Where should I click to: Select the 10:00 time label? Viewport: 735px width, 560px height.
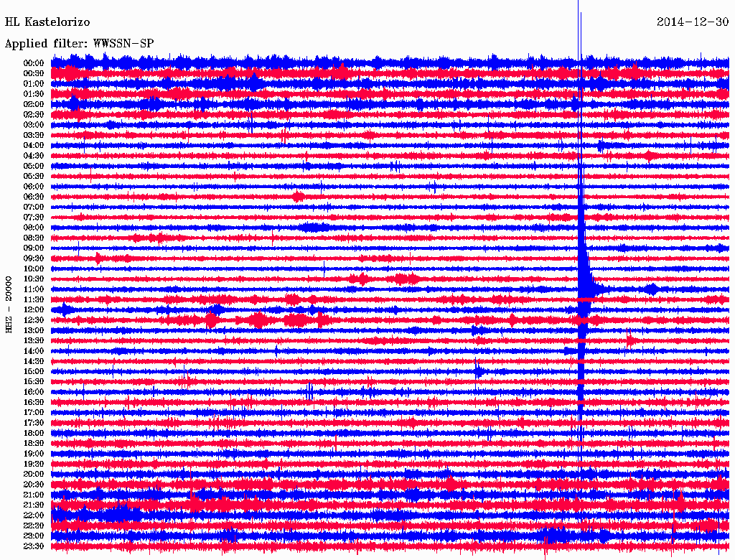pos(34,269)
